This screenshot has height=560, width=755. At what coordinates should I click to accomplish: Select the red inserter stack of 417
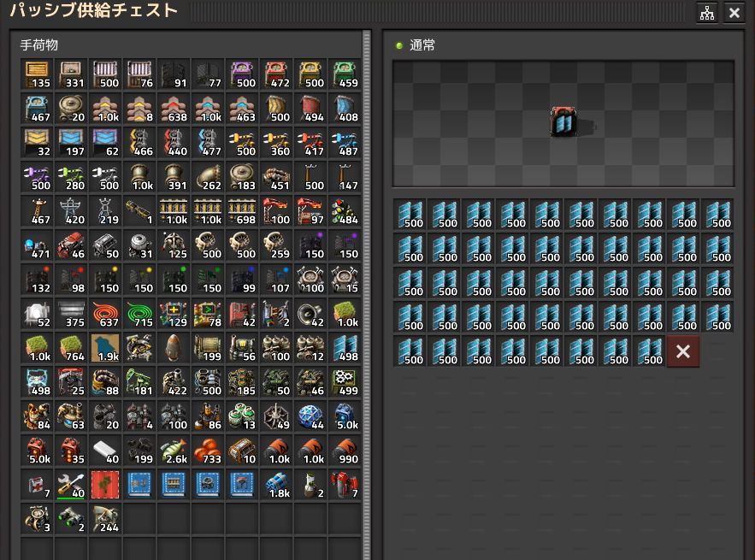click(310, 143)
